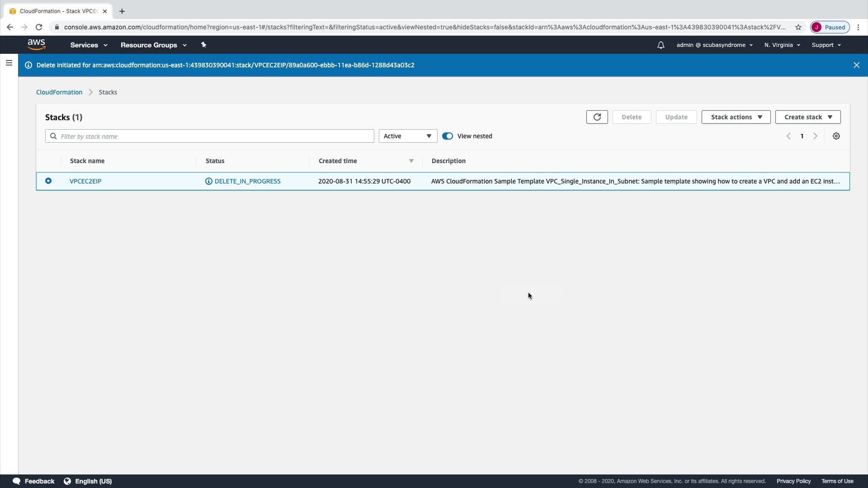Open the pin shortcuts icon in AWS navbar
868x488 pixels.
(x=203, y=45)
